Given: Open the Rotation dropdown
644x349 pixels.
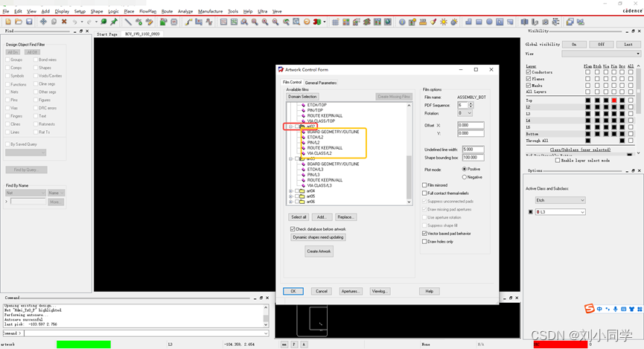Looking at the screenshot, I should click(465, 113).
